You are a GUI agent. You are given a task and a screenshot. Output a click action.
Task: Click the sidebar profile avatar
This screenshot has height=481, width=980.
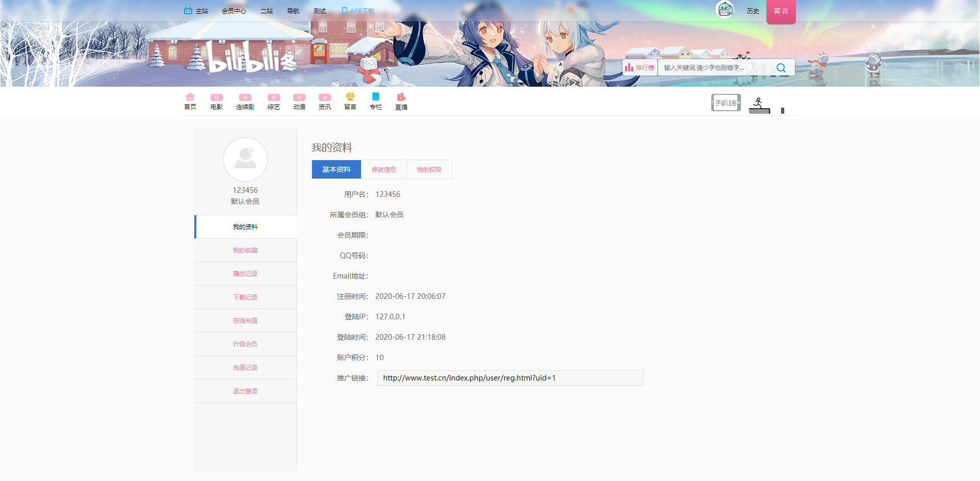(x=245, y=159)
